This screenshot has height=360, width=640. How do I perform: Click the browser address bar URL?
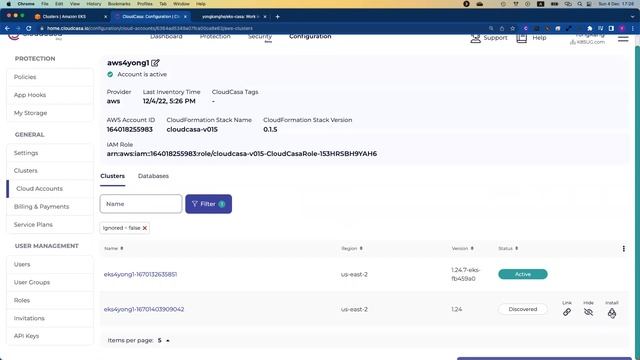point(150,28)
